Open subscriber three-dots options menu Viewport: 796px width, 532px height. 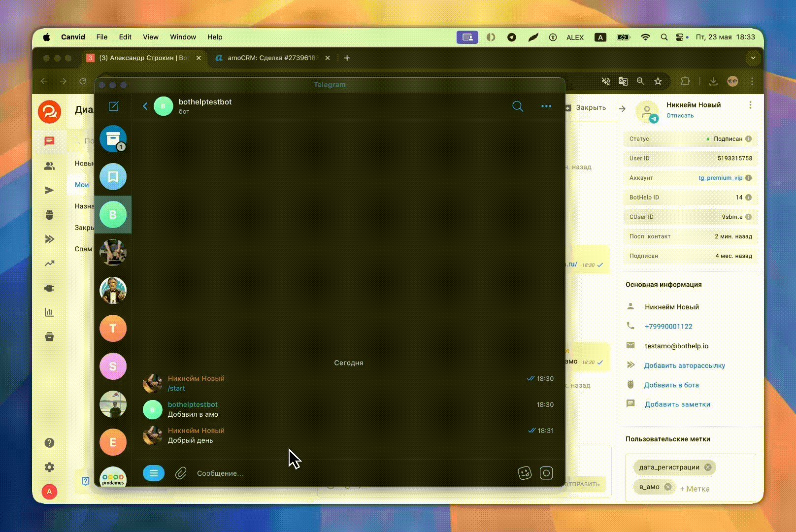[x=750, y=105]
